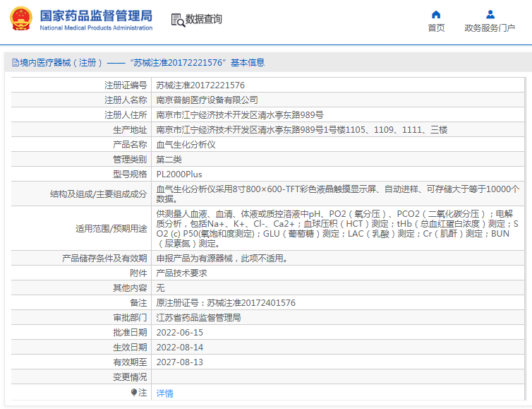Select the 注册人住所 address value
This screenshot has width=532, height=409.
click(239, 115)
